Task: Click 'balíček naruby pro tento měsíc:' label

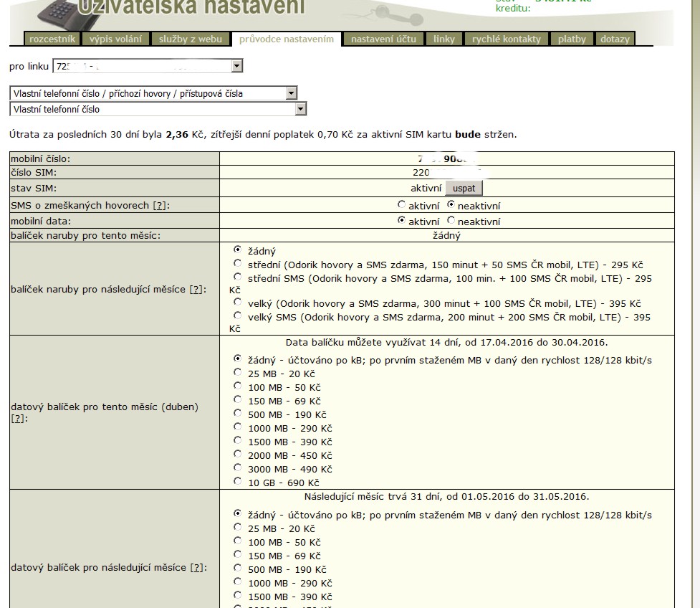Action: (x=86, y=235)
